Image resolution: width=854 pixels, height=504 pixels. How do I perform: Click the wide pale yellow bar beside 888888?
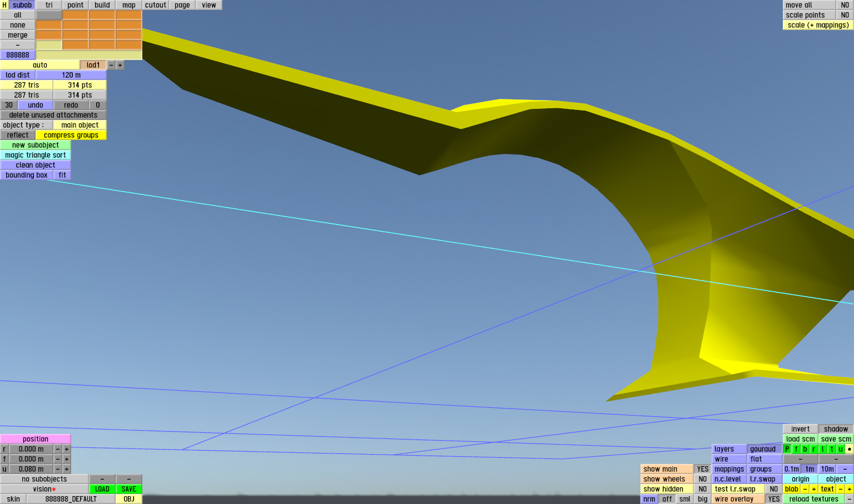pos(89,55)
